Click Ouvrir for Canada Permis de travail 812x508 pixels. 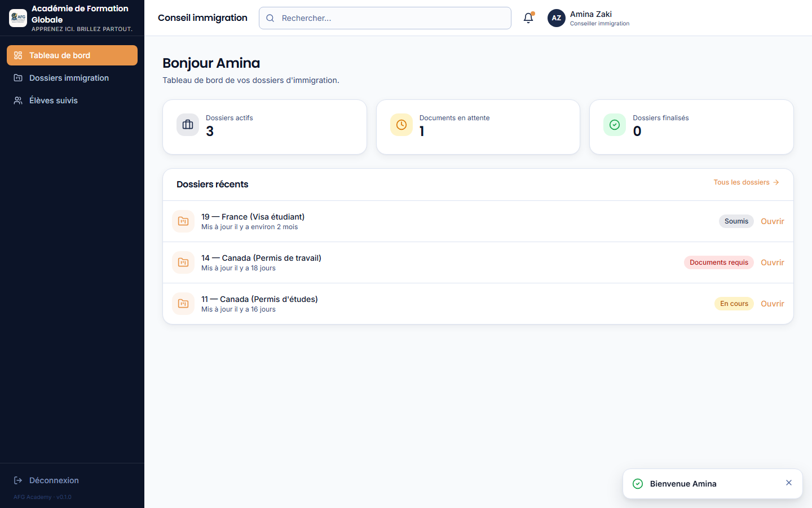click(772, 262)
